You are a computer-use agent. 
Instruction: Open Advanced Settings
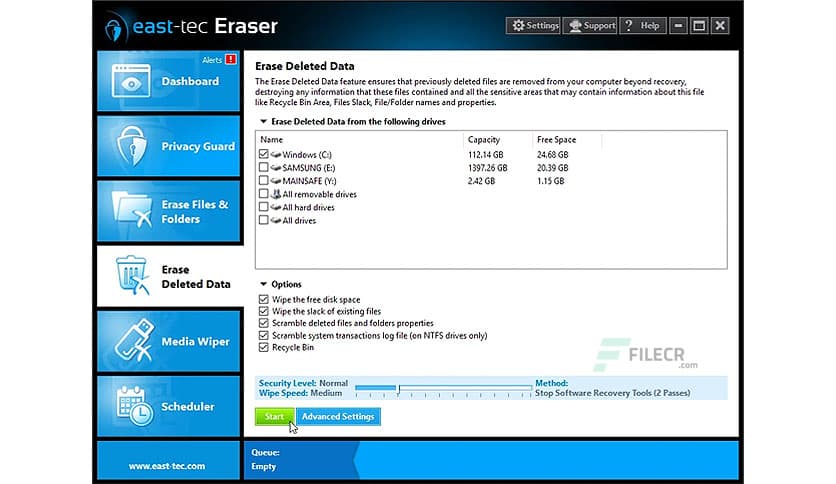point(338,416)
